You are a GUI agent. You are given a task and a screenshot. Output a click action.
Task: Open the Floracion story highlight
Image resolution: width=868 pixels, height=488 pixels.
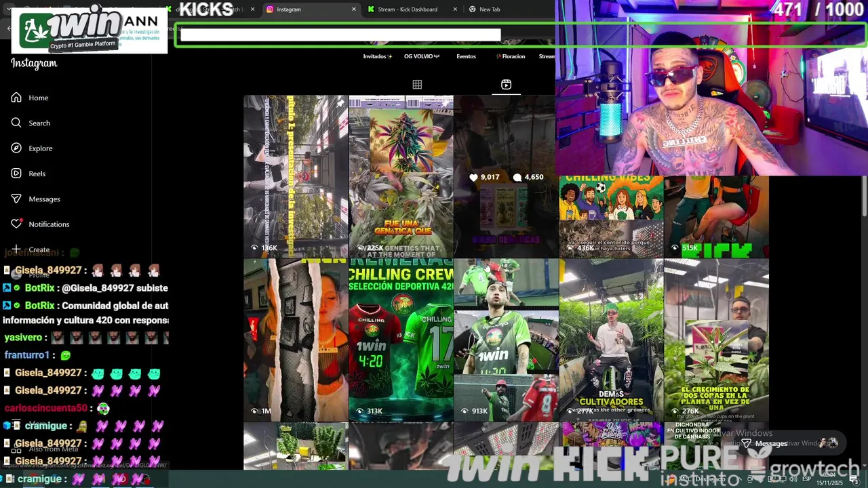point(511,56)
